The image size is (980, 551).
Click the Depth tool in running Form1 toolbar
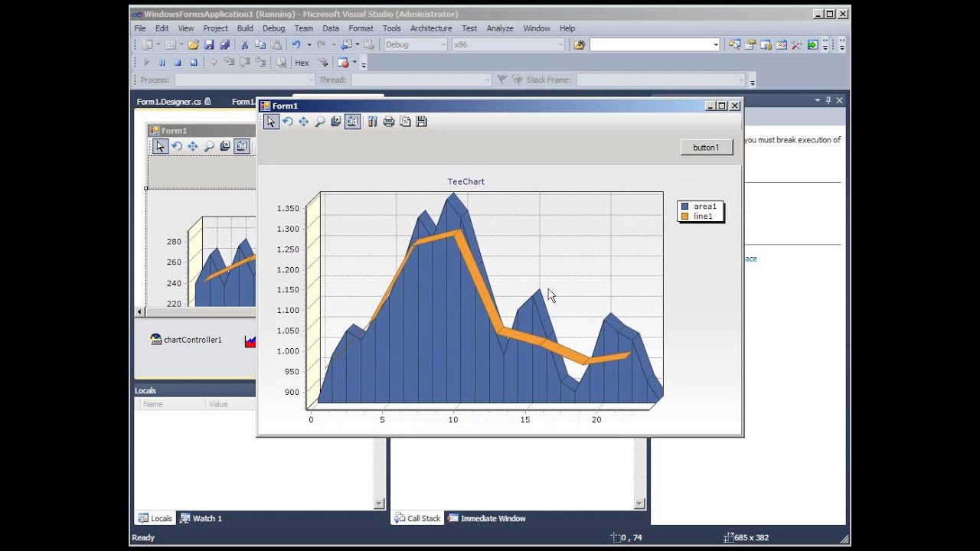(x=335, y=122)
